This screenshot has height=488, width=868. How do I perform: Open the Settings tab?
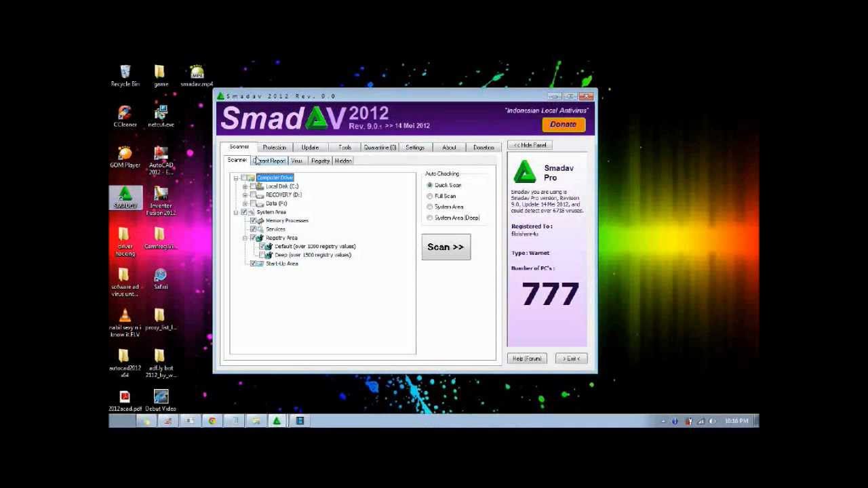pos(415,147)
